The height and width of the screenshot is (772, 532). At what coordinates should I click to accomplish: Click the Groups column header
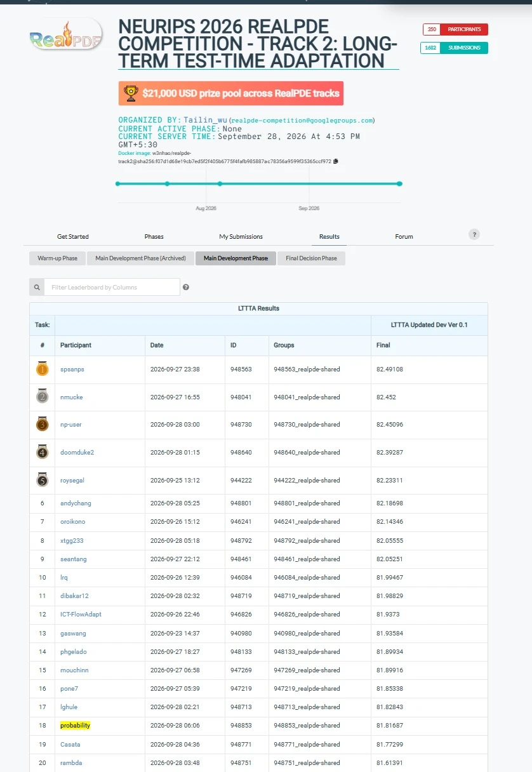(x=284, y=345)
